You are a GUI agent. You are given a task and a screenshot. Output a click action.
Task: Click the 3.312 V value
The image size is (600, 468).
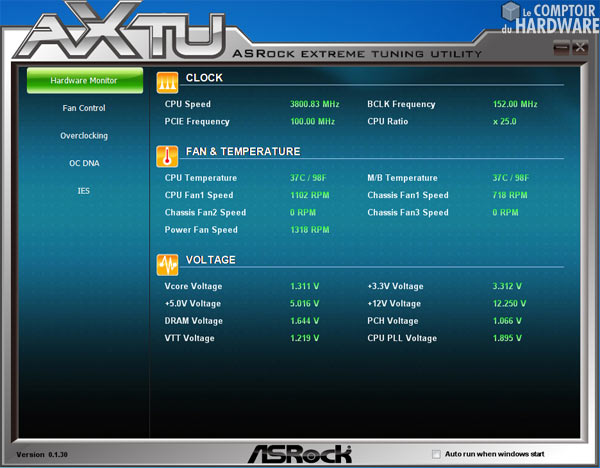(x=507, y=286)
